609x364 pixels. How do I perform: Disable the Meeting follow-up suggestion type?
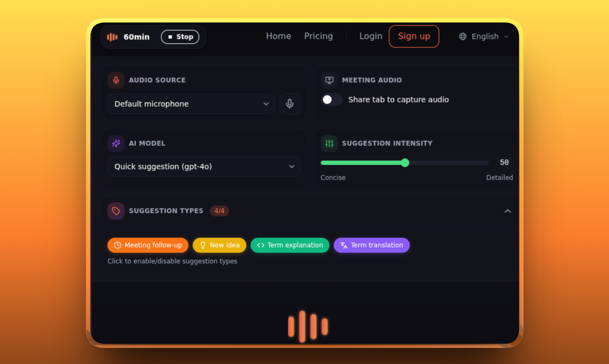point(148,245)
